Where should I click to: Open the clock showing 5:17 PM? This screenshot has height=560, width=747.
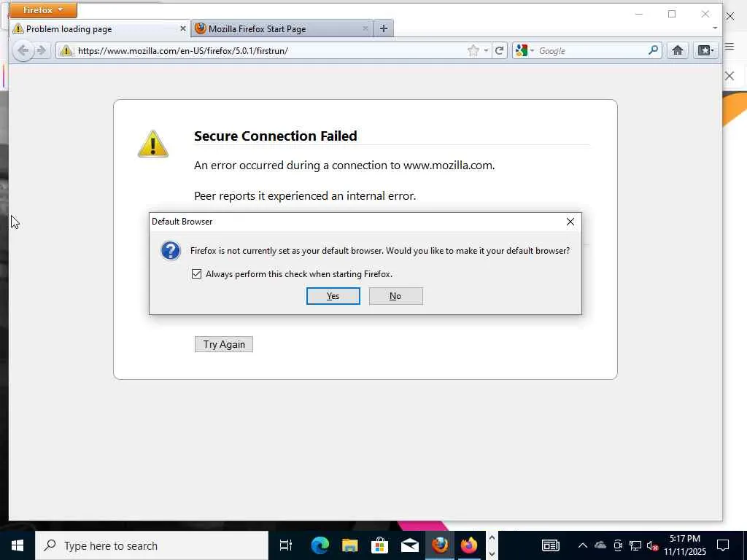click(685, 545)
